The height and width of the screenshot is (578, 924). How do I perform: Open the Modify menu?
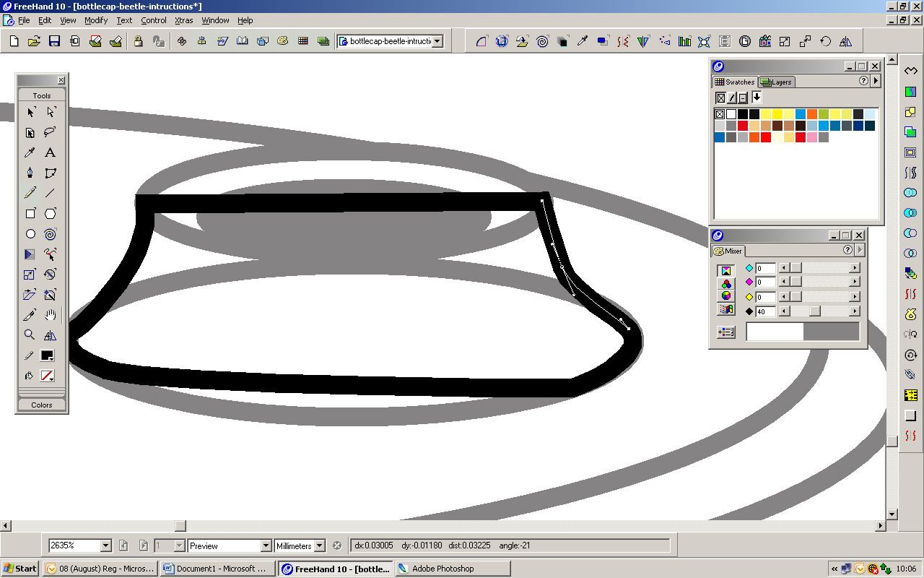(96, 20)
